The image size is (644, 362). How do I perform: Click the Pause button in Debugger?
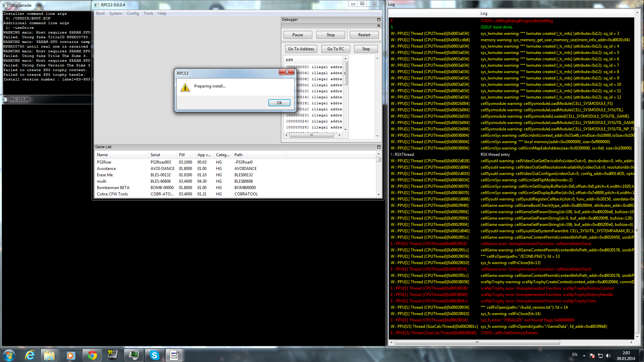pyautogui.click(x=298, y=35)
